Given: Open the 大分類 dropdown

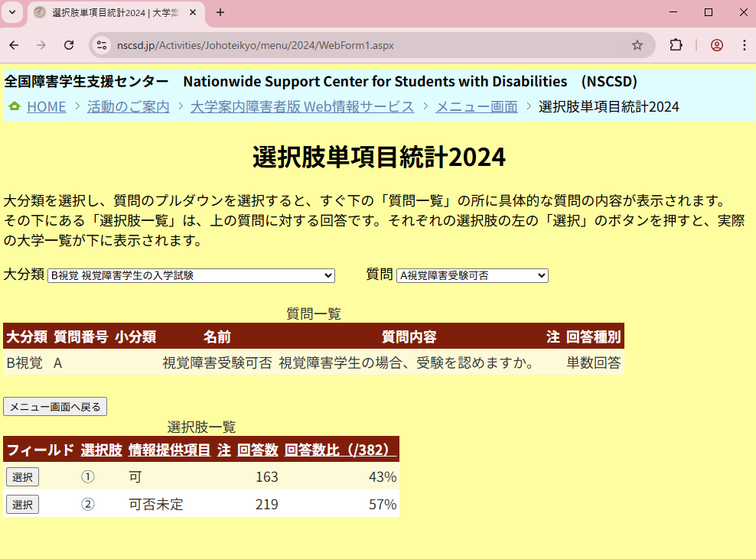Looking at the screenshot, I should click(191, 275).
